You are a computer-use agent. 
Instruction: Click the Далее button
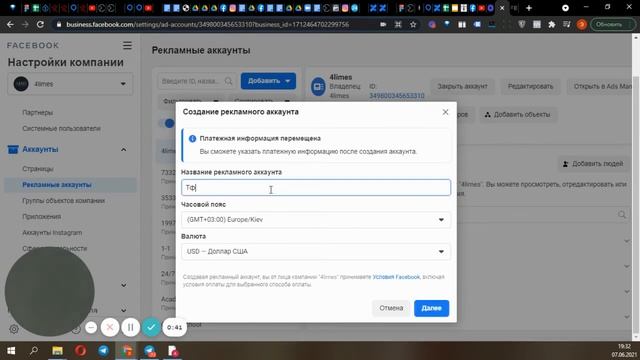[431, 308]
